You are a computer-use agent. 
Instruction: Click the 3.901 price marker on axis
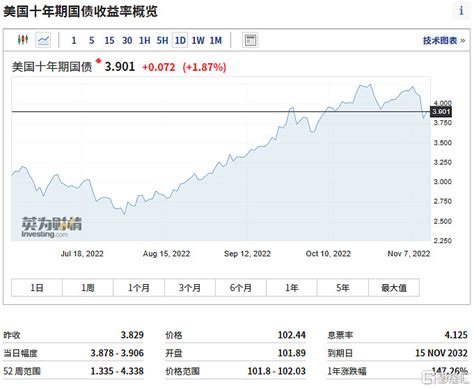[x=441, y=112]
